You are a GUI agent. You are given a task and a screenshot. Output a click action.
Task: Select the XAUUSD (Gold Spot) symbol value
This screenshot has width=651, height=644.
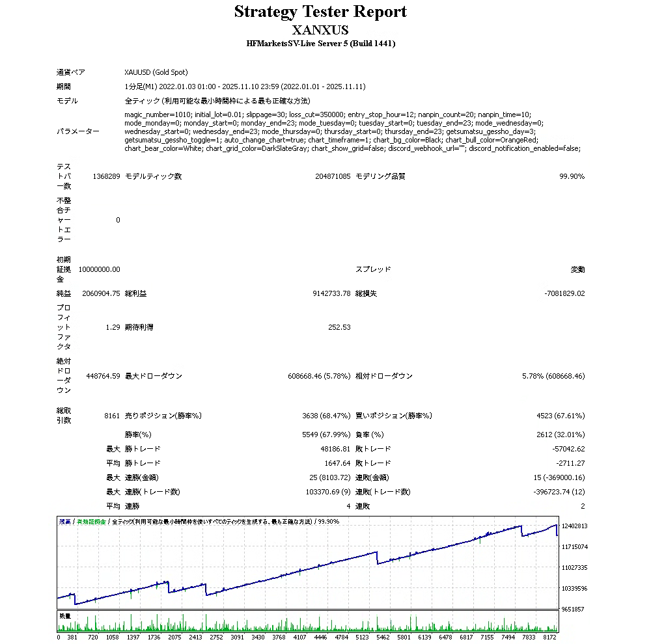(x=156, y=72)
